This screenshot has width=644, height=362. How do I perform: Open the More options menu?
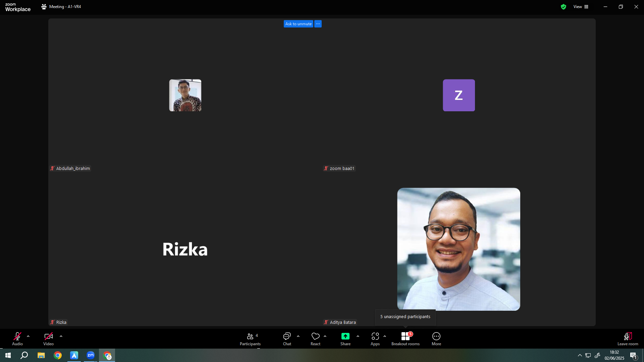(436, 339)
